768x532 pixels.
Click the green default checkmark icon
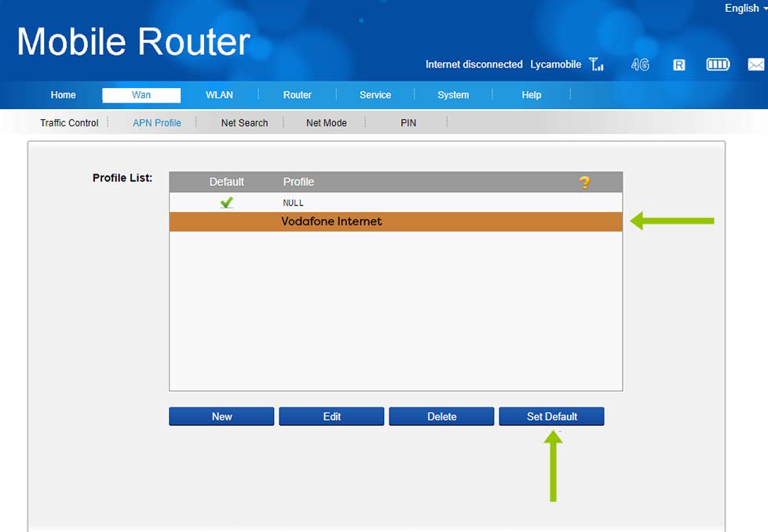coord(227,202)
